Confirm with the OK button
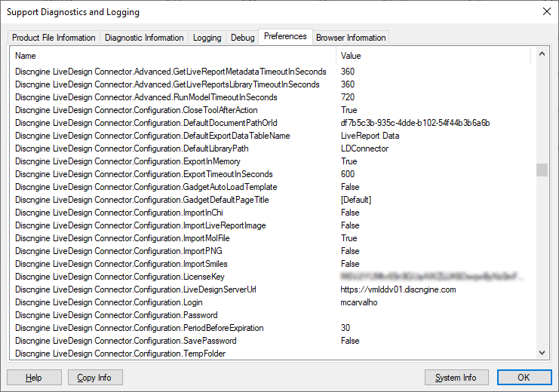This screenshot has width=559, height=392. 524,378
